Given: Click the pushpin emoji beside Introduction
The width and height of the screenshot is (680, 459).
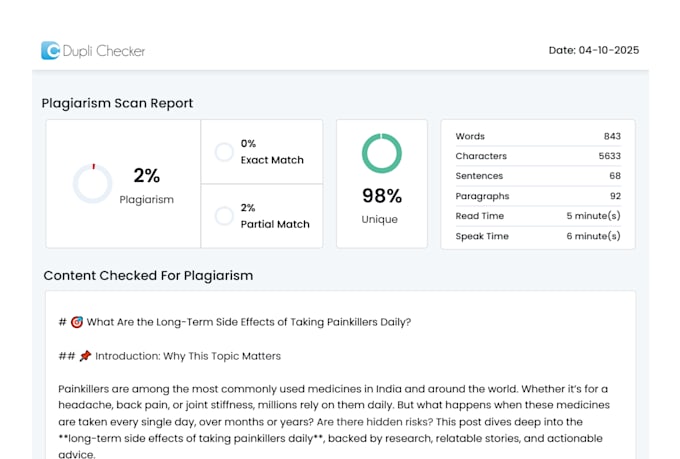Looking at the screenshot, I should (x=85, y=356).
